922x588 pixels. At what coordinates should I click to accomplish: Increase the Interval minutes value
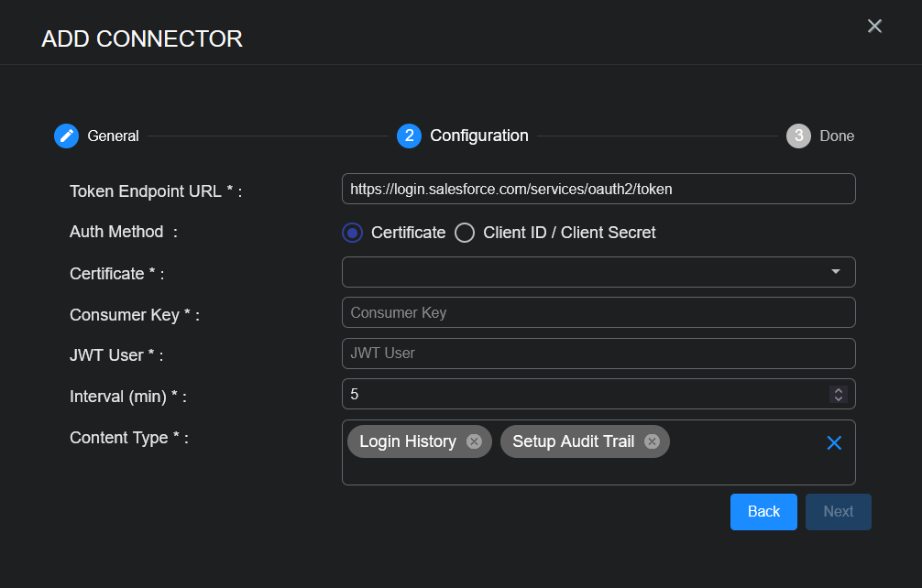coord(837,389)
